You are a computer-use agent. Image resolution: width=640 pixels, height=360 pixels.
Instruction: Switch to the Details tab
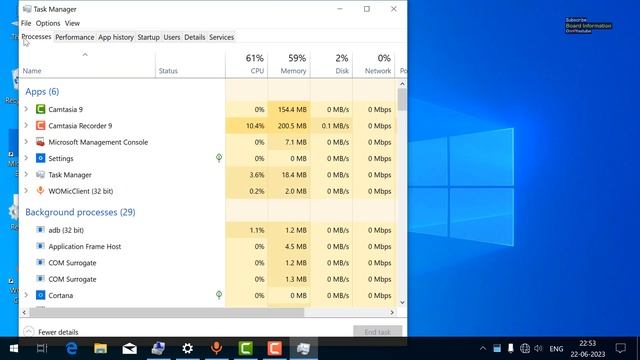tap(195, 37)
